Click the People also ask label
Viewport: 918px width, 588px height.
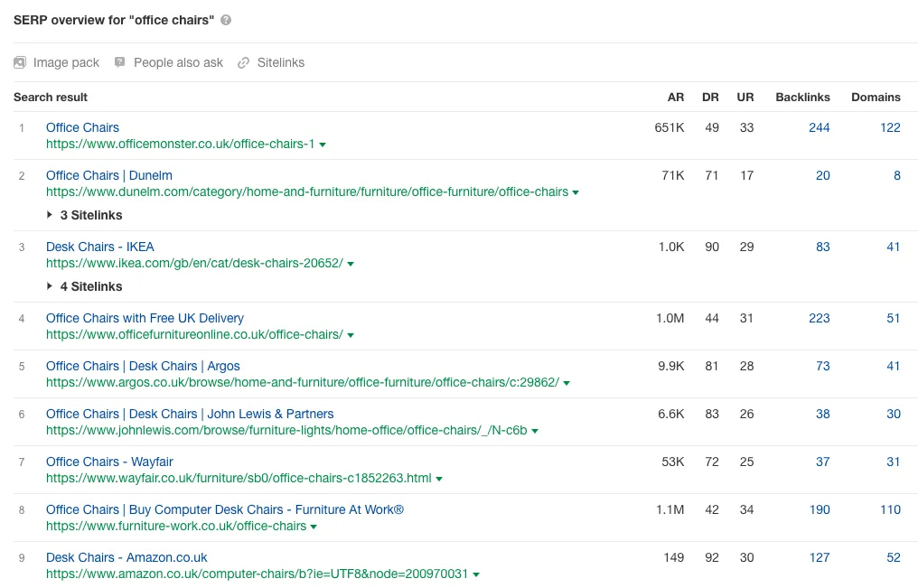tap(178, 62)
